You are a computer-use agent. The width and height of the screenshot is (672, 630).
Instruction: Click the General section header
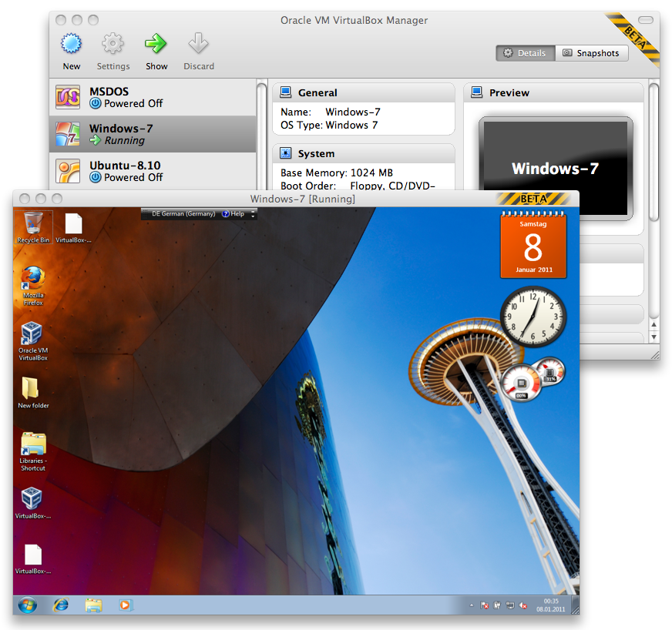tap(364, 92)
